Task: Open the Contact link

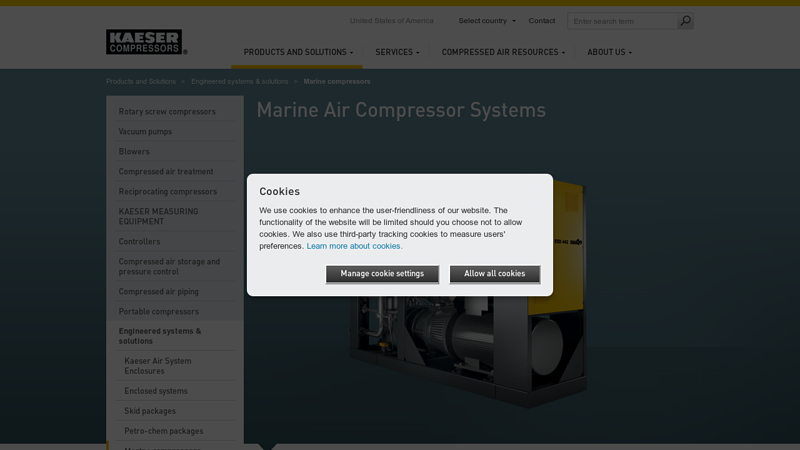Action: pyautogui.click(x=541, y=21)
